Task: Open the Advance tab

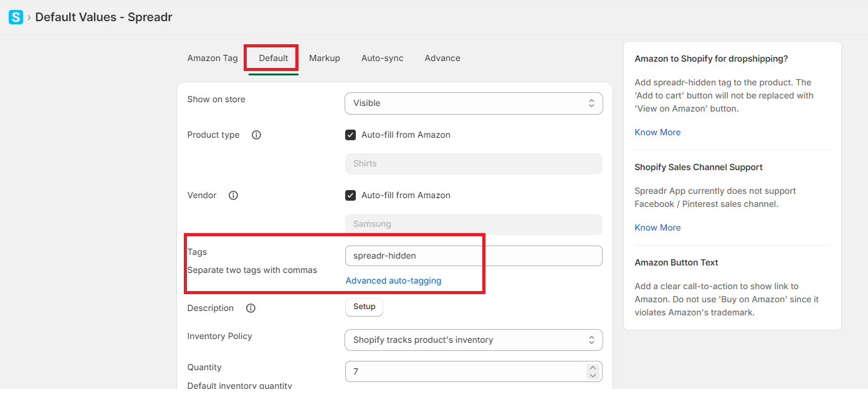Action: (442, 58)
